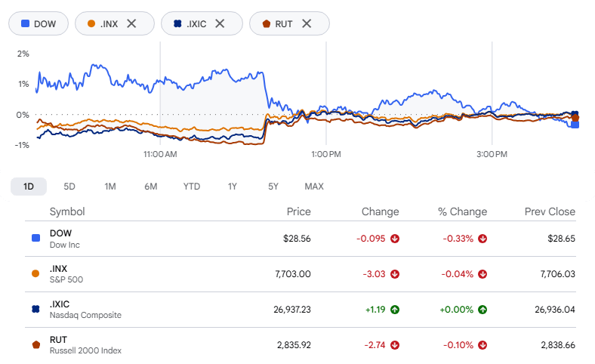
Task: Click the S&P 500 orange color swatch in table
Action: [35, 273]
